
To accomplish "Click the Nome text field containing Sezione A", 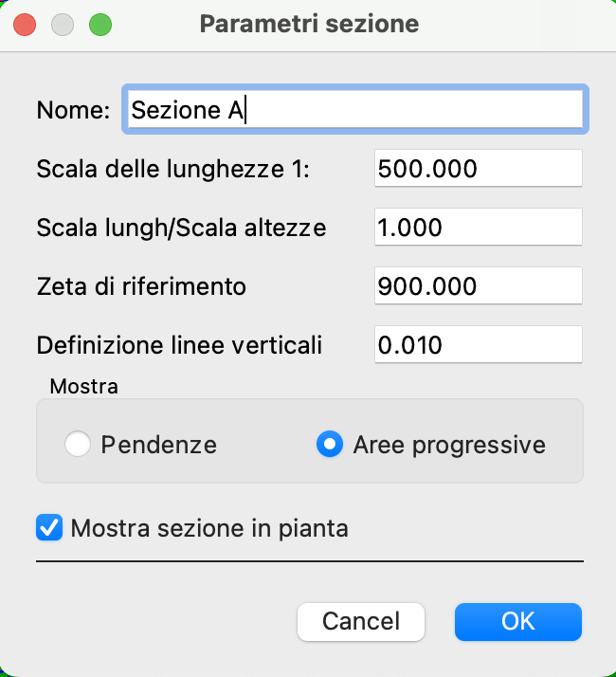I will click(355, 109).
